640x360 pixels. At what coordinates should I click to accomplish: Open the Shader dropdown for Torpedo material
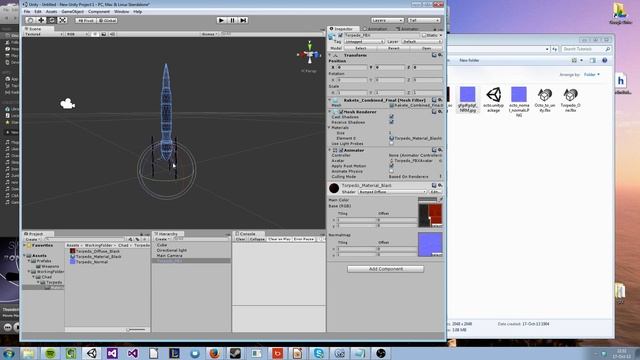pyautogui.click(x=392, y=192)
